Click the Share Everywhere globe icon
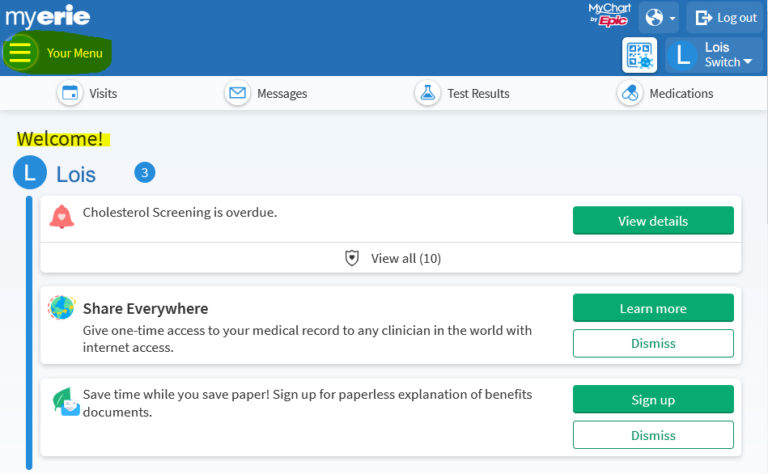768x474 pixels. [x=61, y=308]
